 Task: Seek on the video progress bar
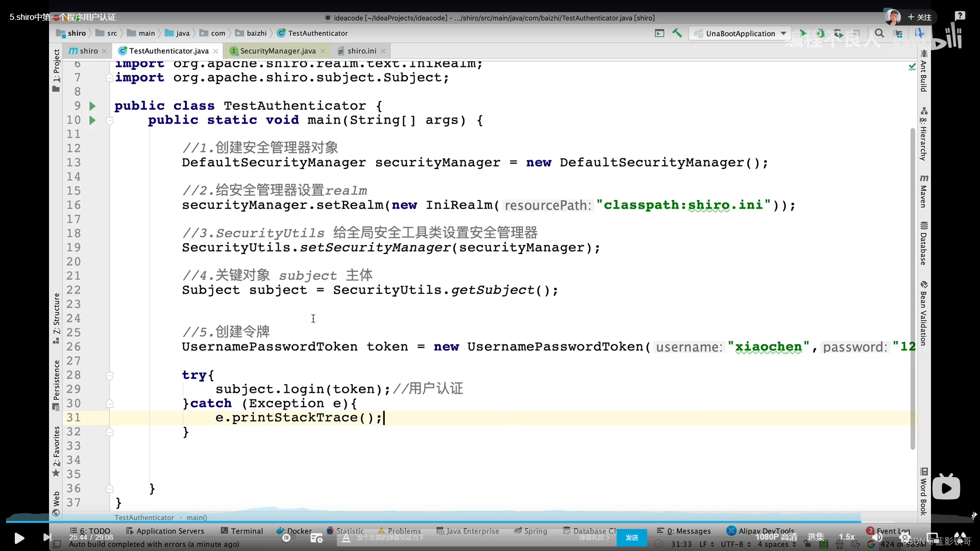click(490, 522)
